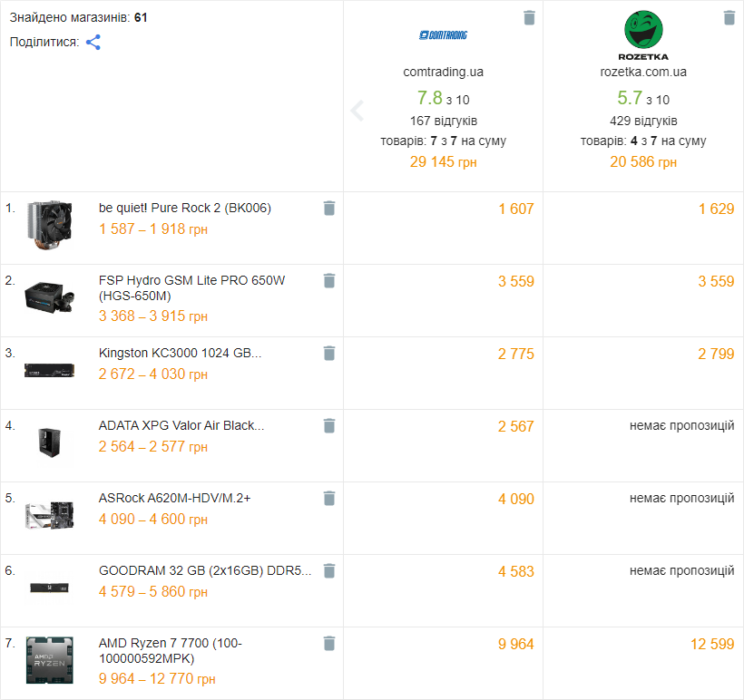Viewport: 744px width, 700px height.
Task: Open comtrading.ua store link
Action: tap(443, 73)
